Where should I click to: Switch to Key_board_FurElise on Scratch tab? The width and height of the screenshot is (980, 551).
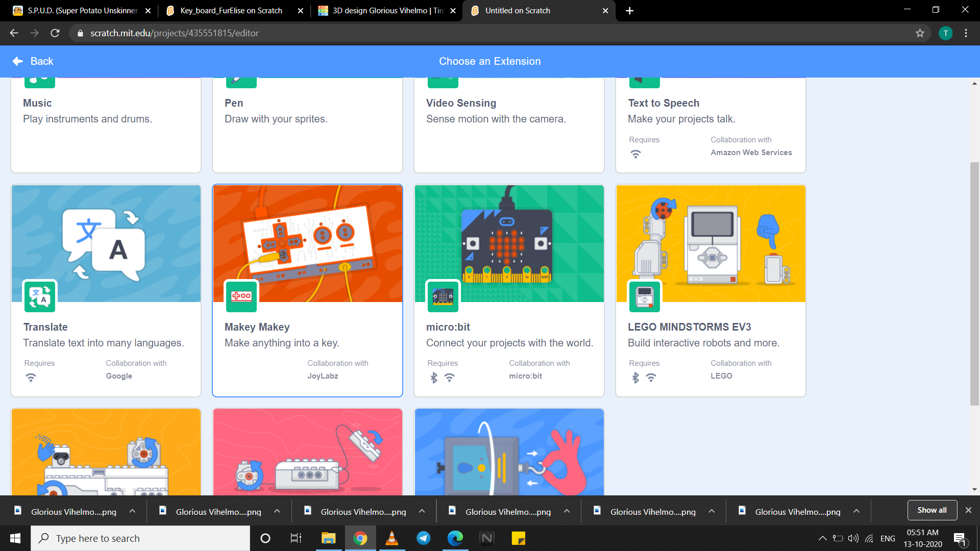(x=231, y=11)
